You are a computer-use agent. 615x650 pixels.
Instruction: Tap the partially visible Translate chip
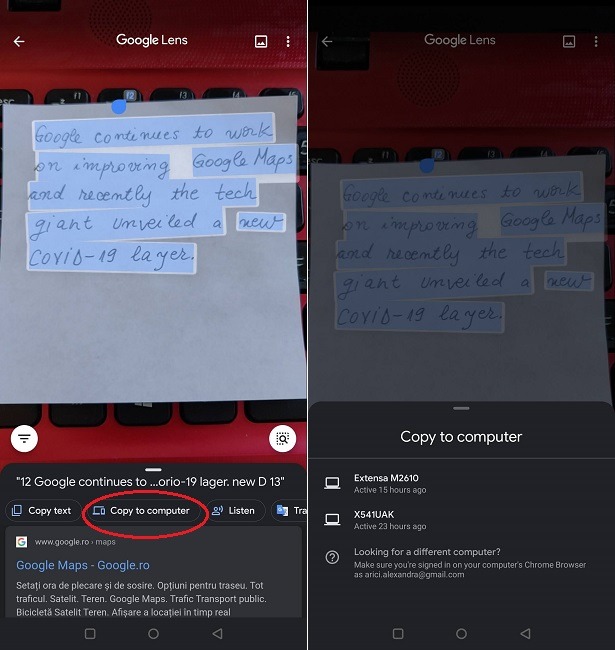[289, 511]
